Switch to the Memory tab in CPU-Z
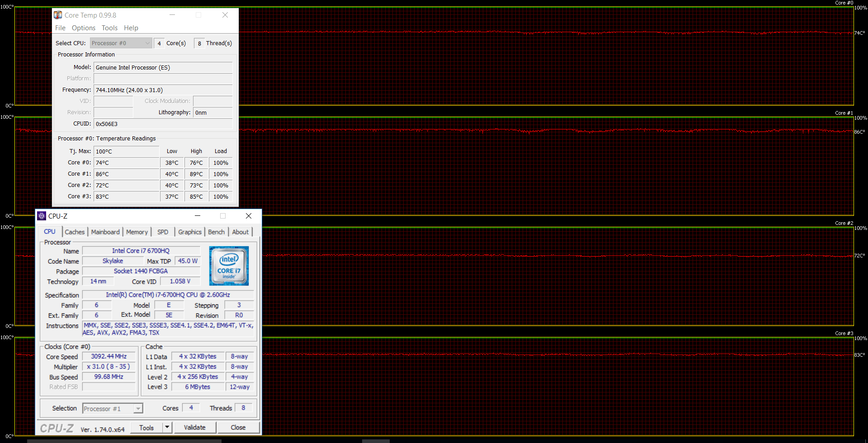 coord(137,232)
